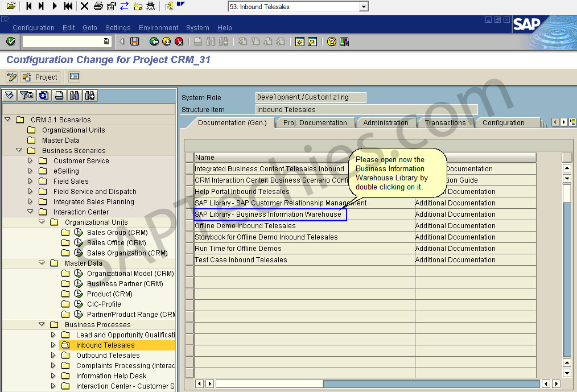The height and width of the screenshot is (392, 577).
Task: Click the top-bar open folder icon
Action: click(11, 6)
